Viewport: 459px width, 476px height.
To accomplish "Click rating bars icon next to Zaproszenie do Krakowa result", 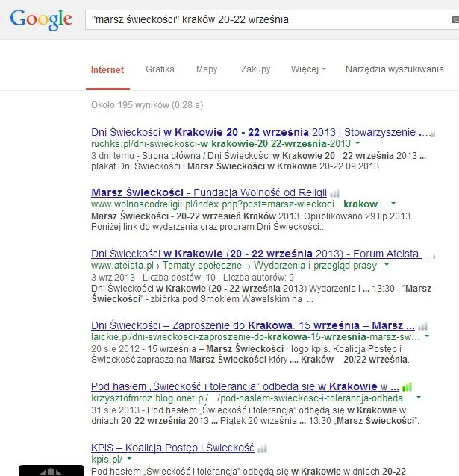I will click(x=422, y=326).
